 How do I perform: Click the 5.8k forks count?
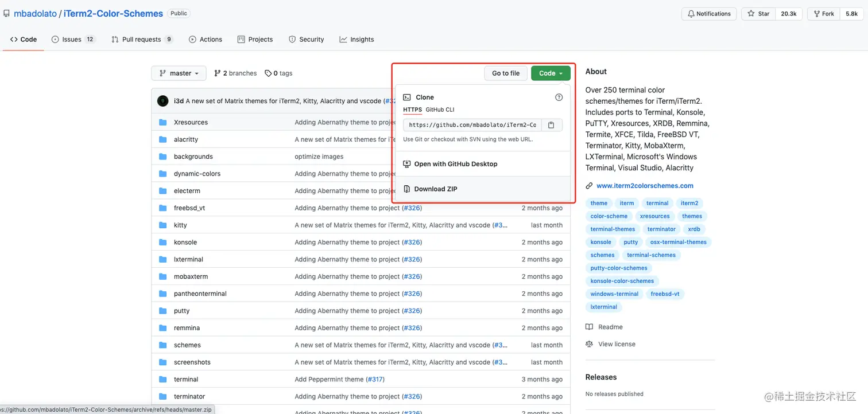point(851,14)
